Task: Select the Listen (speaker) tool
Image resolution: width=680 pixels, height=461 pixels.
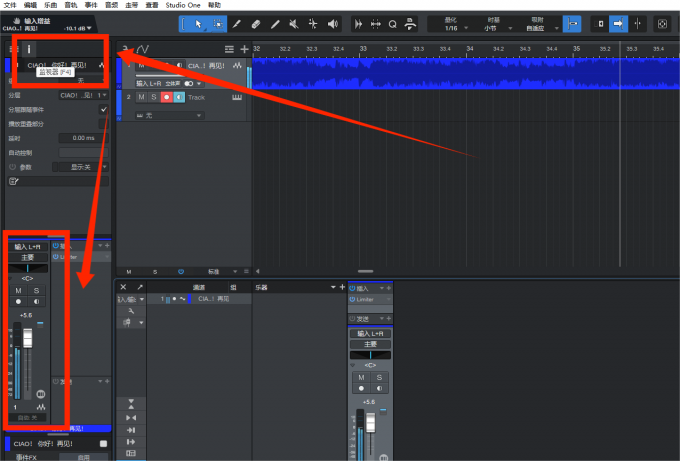Action: click(333, 24)
